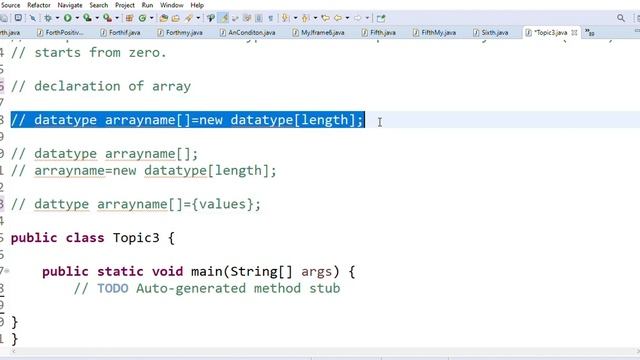Switch to the Sixth.java tab

(x=491, y=33)
